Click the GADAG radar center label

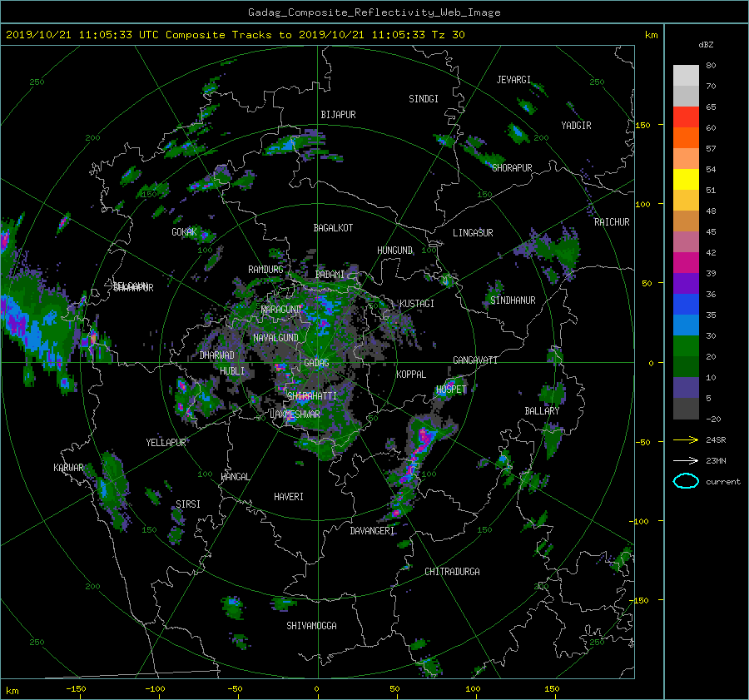coord(316,363)
